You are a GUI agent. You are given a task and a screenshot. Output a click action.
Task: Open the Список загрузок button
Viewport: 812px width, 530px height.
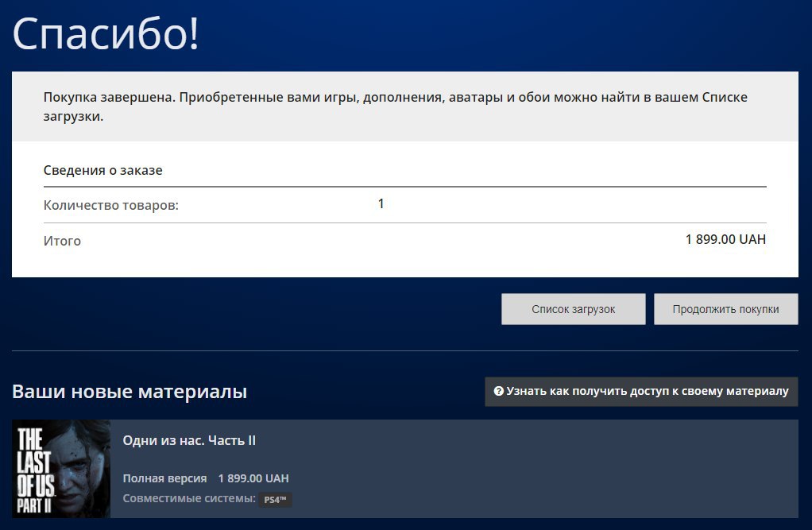[x=574, y=309]
